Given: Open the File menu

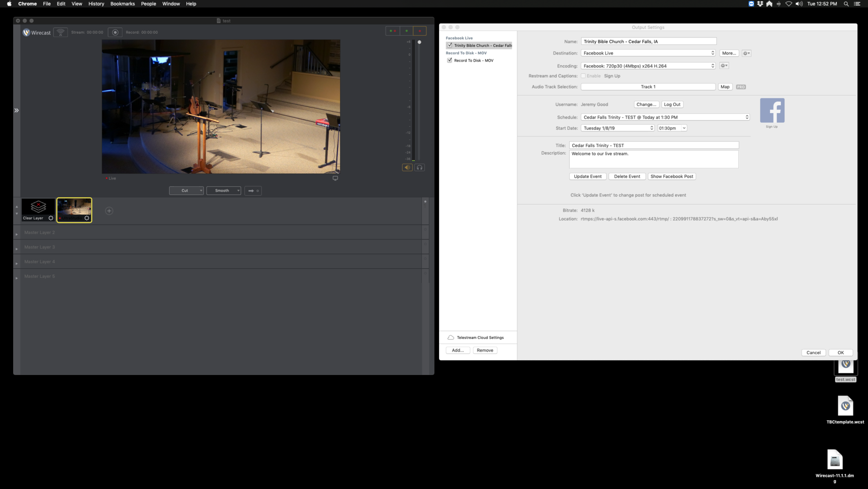Looking at the screenshot, I should coord(46,4).
